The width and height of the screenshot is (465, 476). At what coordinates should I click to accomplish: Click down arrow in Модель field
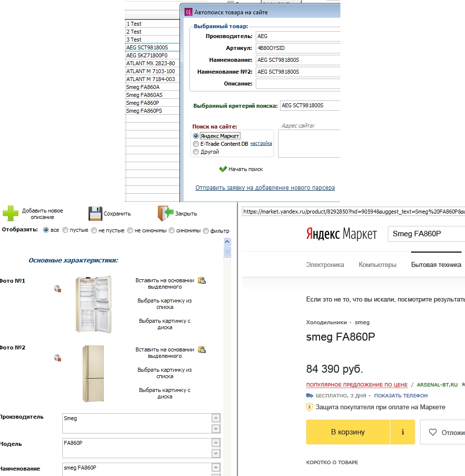[x=216, y=454]
